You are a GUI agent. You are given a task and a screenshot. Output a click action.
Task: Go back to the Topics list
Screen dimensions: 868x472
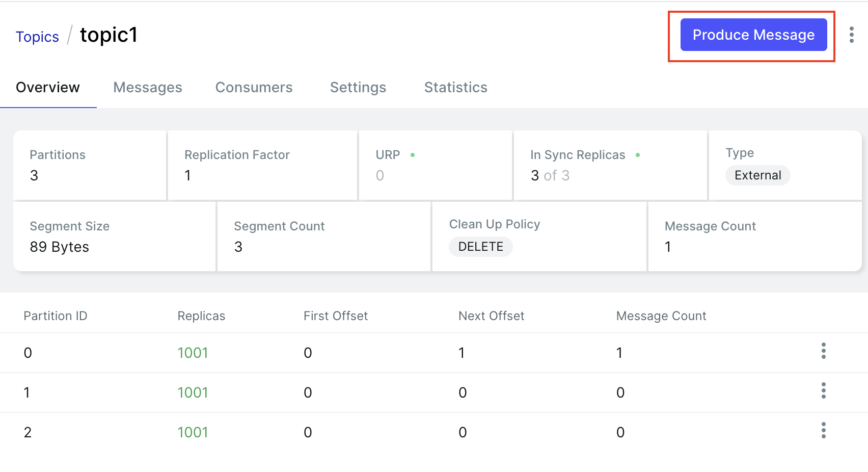37,37
